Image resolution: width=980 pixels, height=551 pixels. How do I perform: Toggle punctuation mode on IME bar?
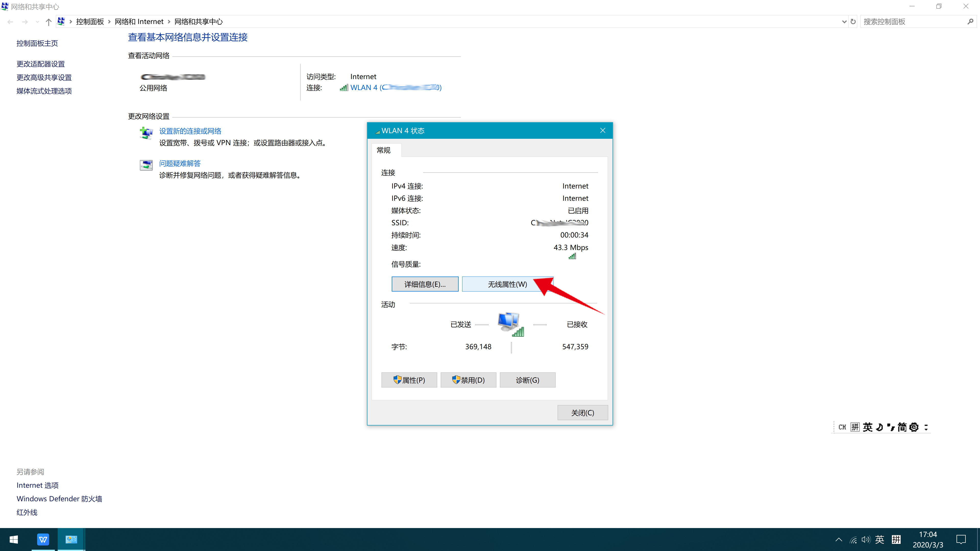coord(891,427)
